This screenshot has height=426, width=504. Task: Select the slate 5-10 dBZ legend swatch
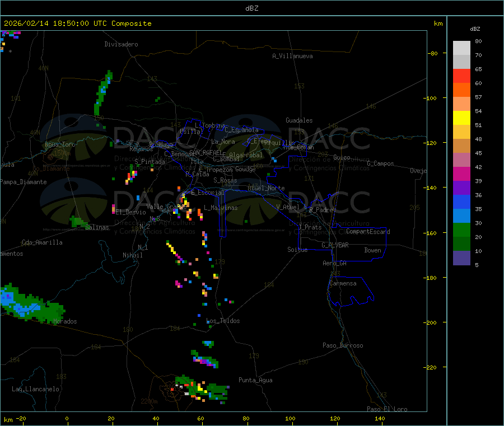(461, 258)
